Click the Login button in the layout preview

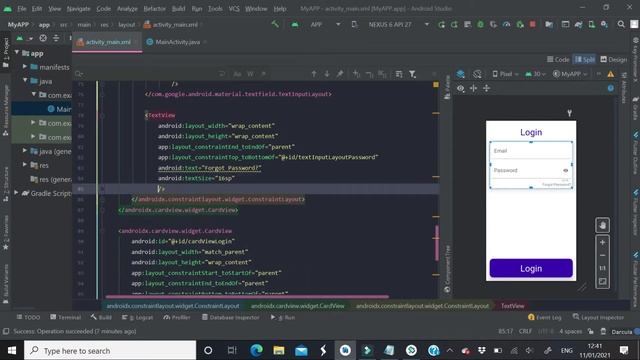(x=531, y=268)
